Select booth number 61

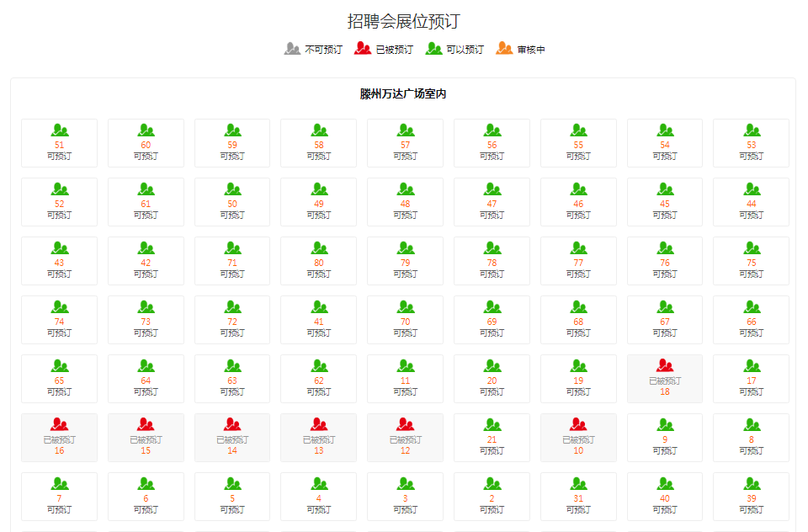click(x=146, y=202)
